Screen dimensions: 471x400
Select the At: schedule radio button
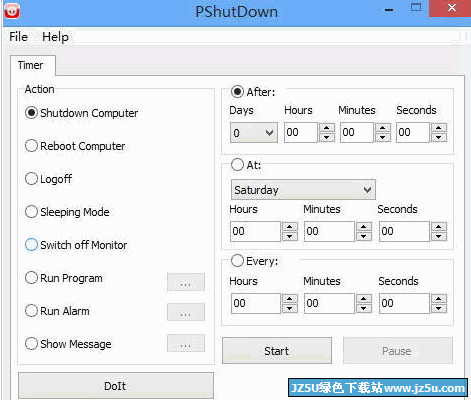point(237,164)
